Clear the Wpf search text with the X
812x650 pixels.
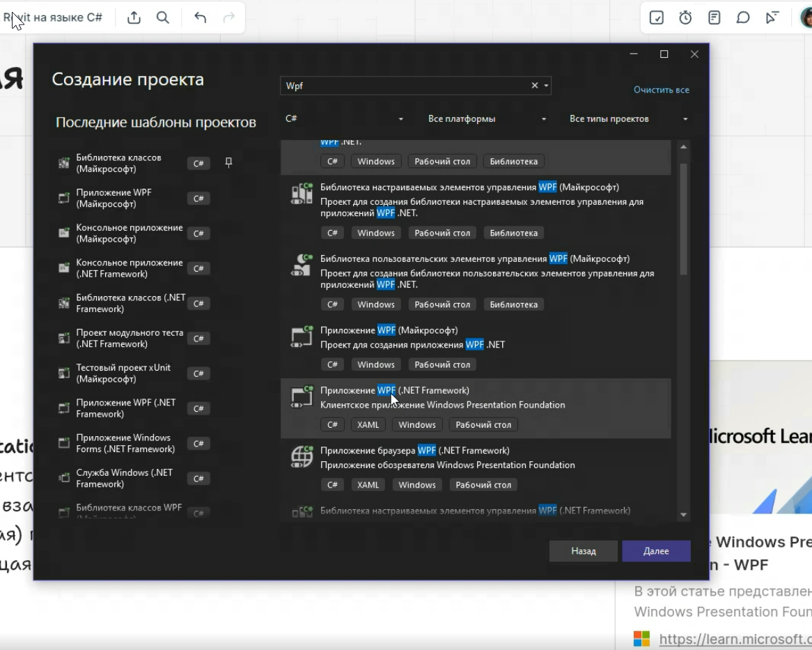click(x=534, y=86)
